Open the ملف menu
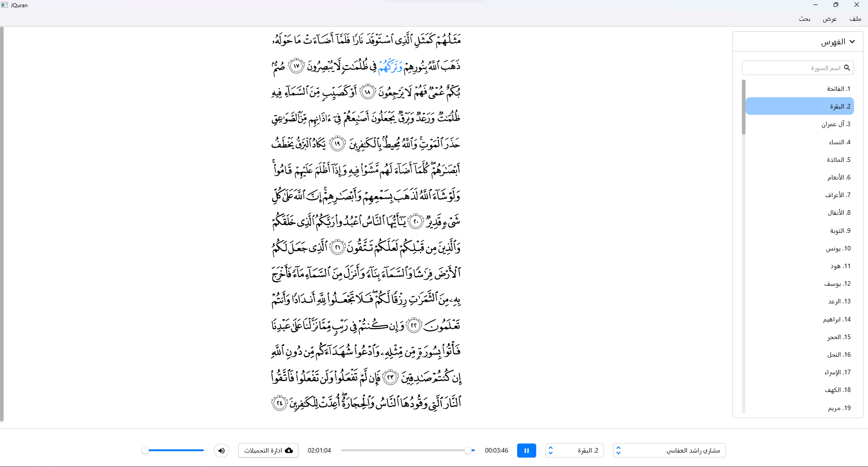This screenshot has width=868, height=467. pos(855,19)
